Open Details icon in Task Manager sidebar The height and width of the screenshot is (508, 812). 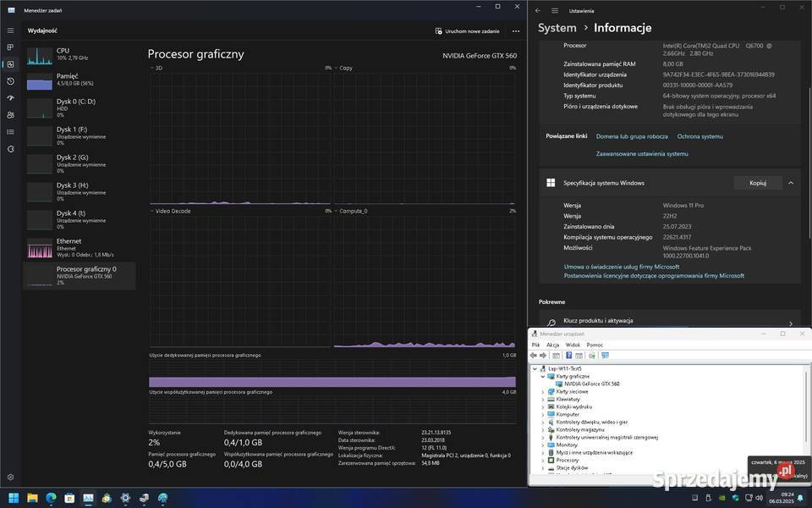10,132
